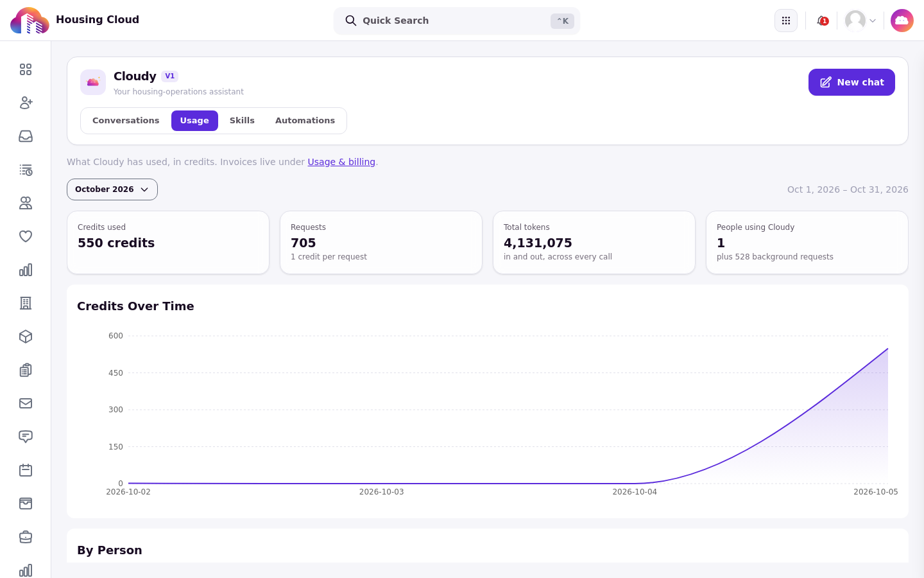Click the ⌃K shortcut hint badge
924x578 pixels.
pyautogui.click(x=562, y=21)
